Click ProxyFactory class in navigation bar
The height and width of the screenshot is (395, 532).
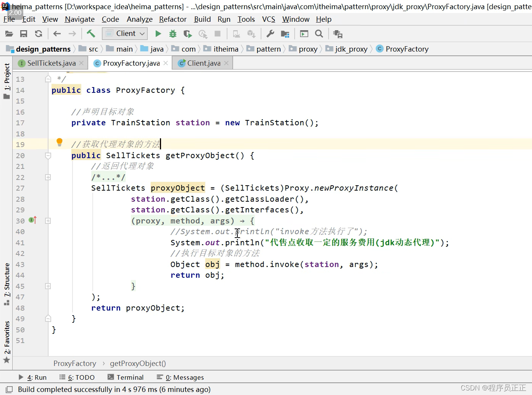pyautogui.click(x=402, y=49)
